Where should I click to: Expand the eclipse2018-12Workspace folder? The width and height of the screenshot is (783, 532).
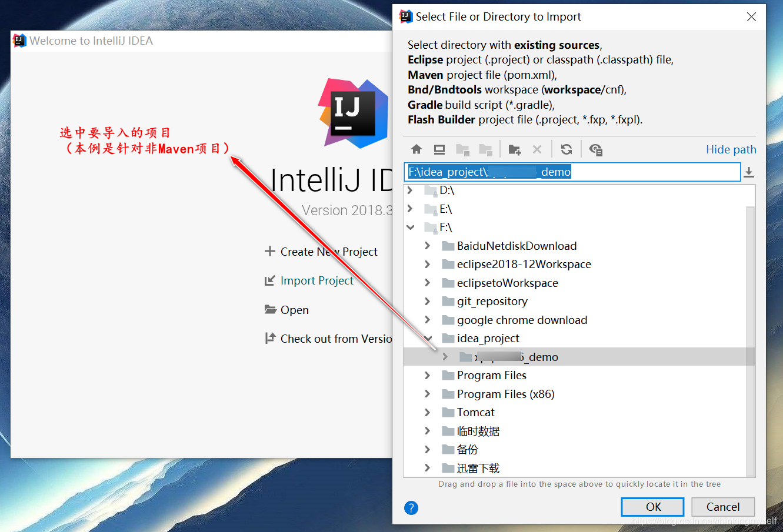428,264
